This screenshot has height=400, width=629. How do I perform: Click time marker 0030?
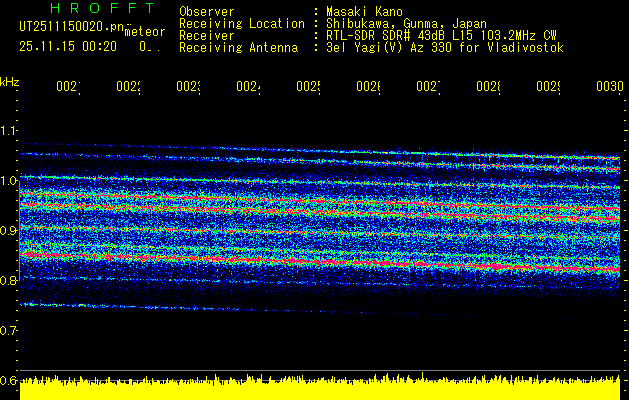point(610,87)
